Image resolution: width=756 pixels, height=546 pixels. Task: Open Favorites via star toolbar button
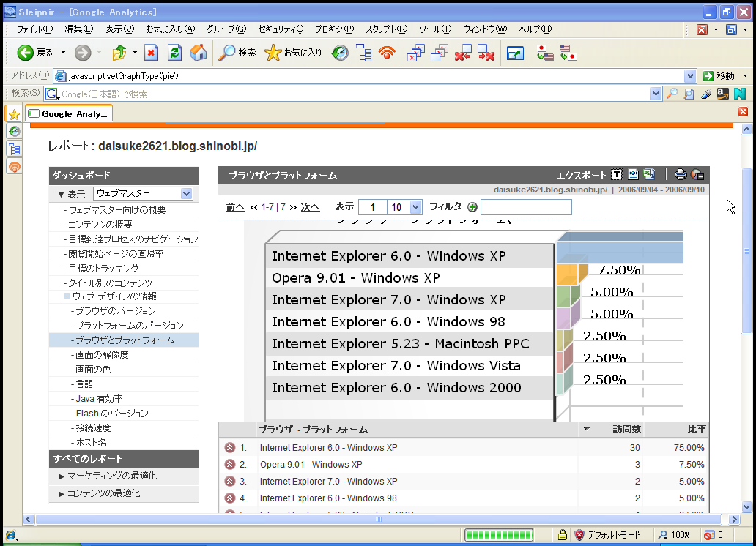293,52
